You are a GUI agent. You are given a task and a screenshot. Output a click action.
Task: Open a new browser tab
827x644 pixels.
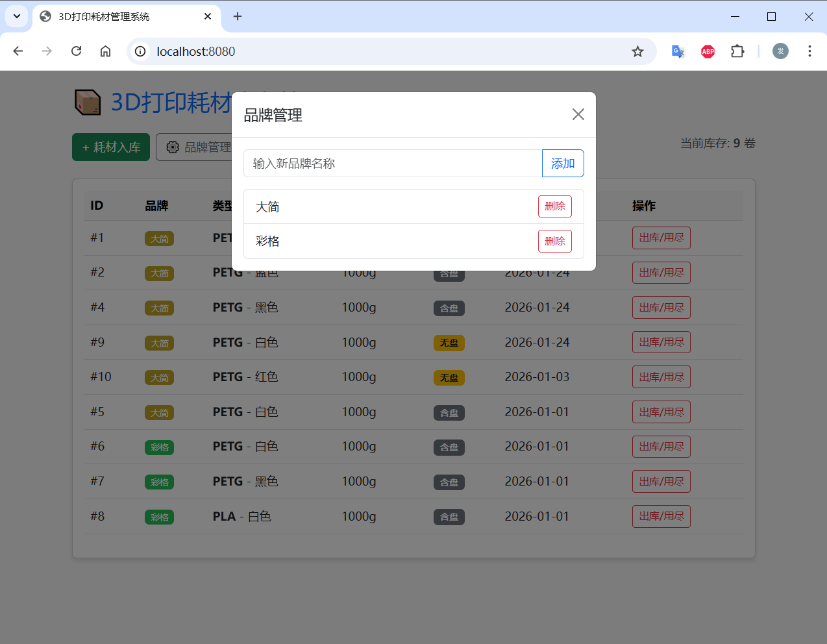[238, 16]
